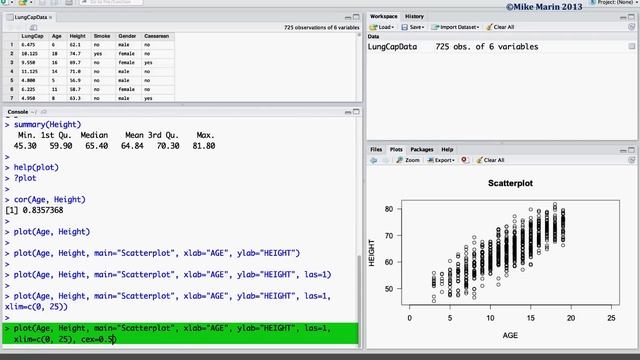The image size is (640, 360).
Task: Click the Go to file/function box
Action: (x=111, y=2)
